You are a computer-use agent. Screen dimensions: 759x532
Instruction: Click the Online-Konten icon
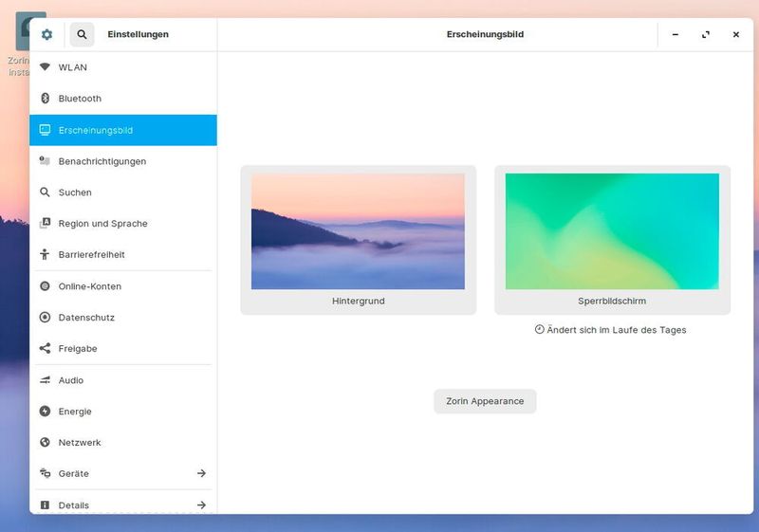click(x=45, y=285)
